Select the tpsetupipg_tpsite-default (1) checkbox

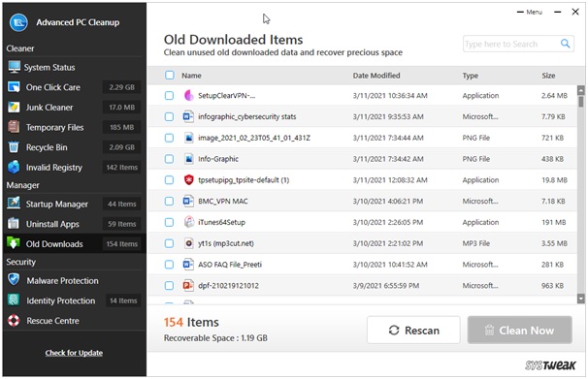(x=169, y=179)
